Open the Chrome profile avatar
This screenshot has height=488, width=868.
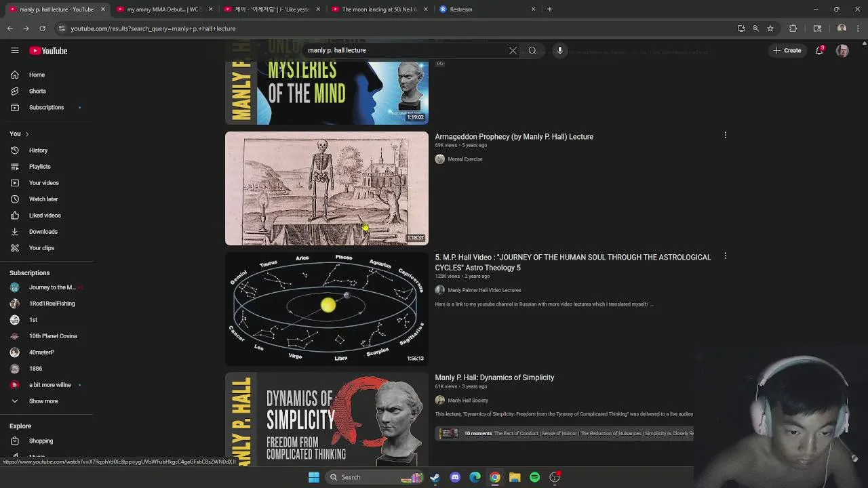842,28
